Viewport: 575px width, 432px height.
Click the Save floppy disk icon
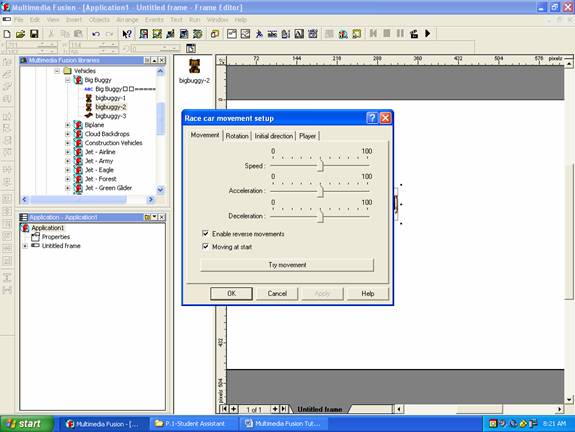[34, 34]
